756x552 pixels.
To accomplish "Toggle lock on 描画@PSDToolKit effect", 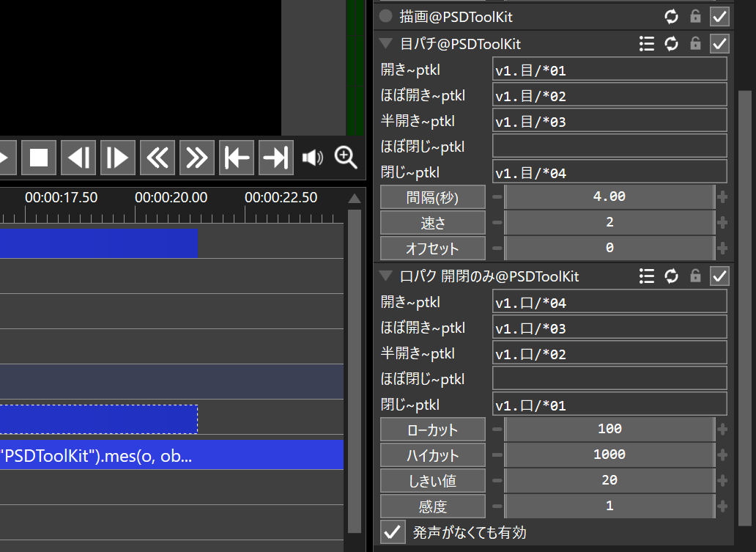I will pyautogui.click(x=695, y=16).
